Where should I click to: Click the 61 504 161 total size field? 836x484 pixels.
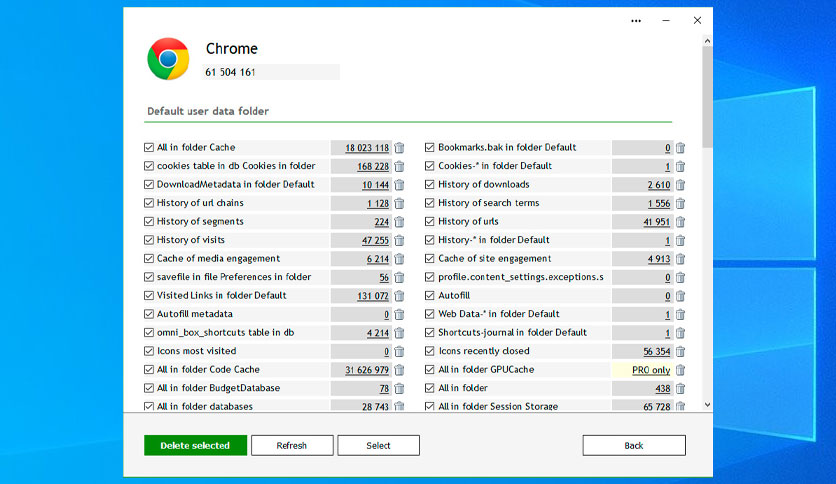[x=271, y=72]
